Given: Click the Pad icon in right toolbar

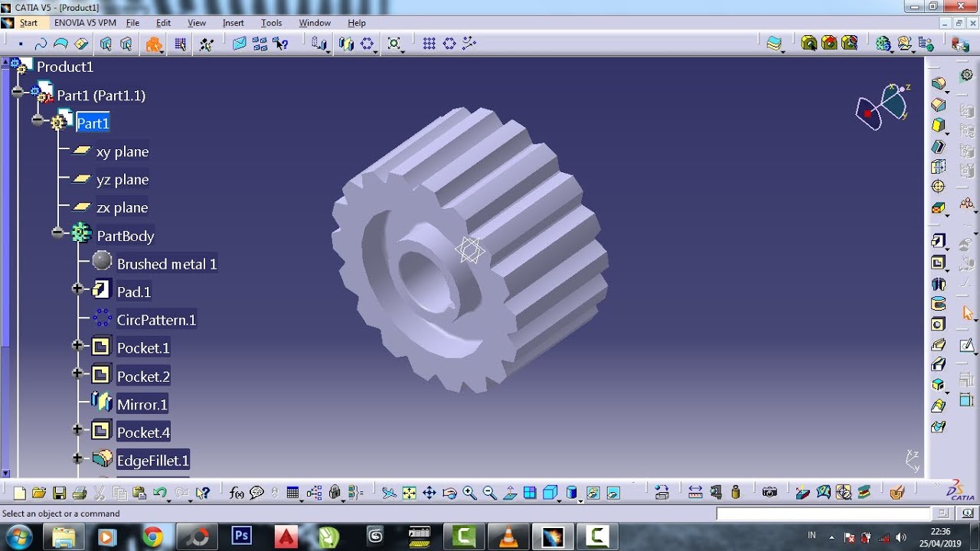Looking at the screenshot, I should 939,241.
